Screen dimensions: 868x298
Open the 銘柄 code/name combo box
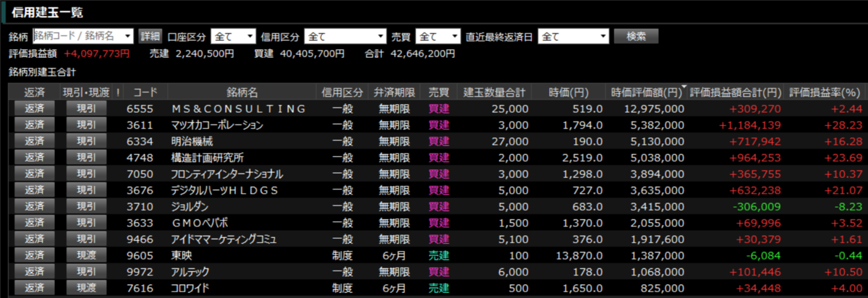[x=83, y=36]
